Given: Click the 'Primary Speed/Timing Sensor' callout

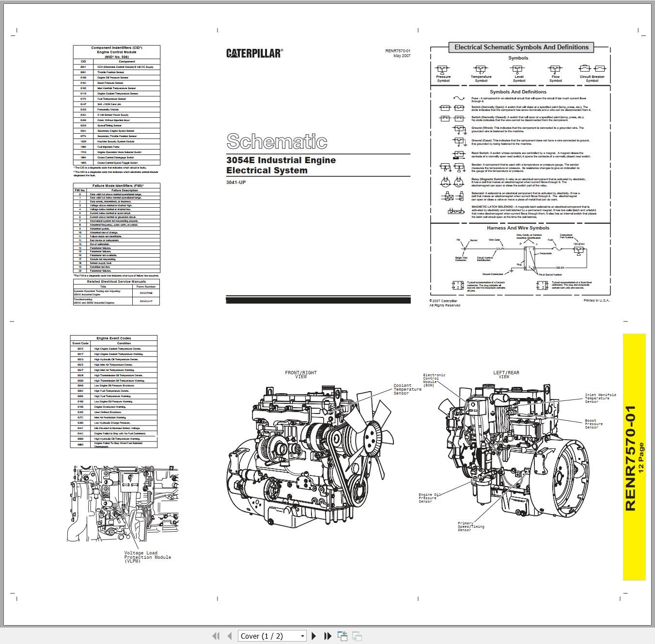Looking at the screenshot, I should (x=471, y=526).
